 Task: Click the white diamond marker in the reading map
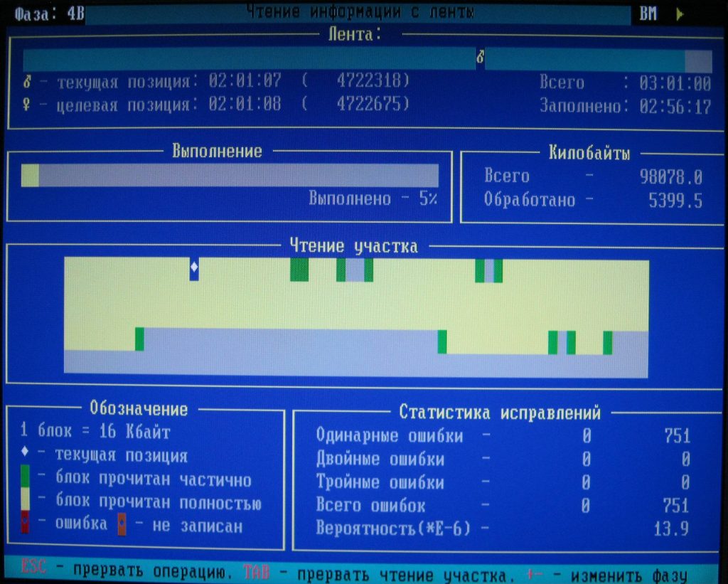pyautogui.click(x=194, y=270)
